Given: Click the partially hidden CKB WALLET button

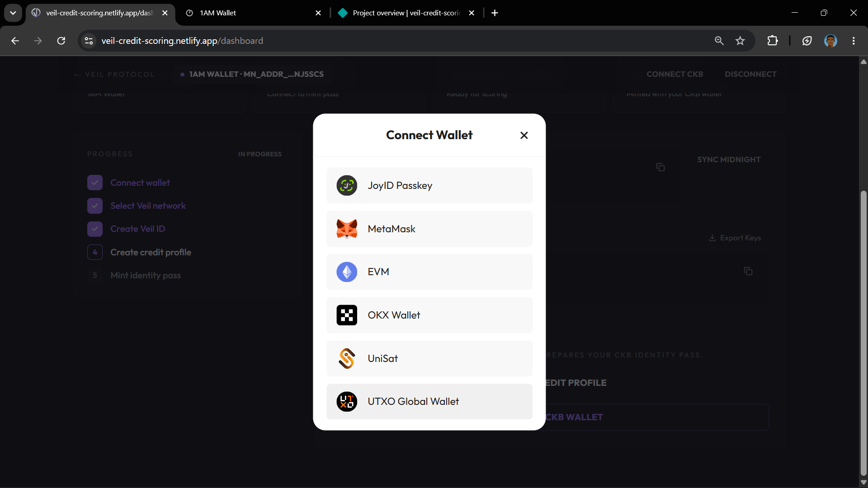Looking at the screenshot, I should coord(657,417).
